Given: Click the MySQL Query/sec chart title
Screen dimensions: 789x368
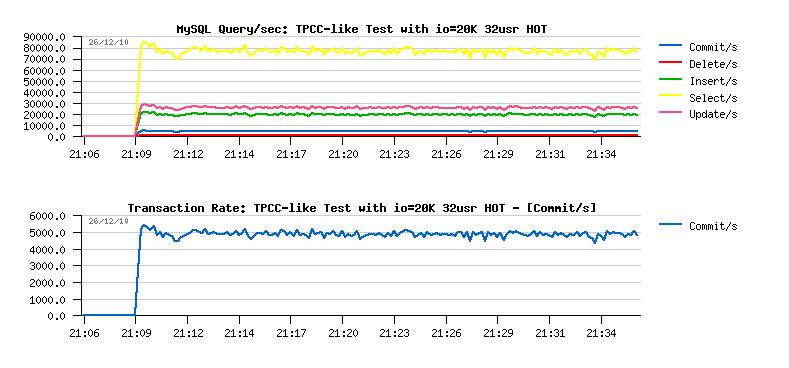Looking at the screenshot, I should pos(361,29).
